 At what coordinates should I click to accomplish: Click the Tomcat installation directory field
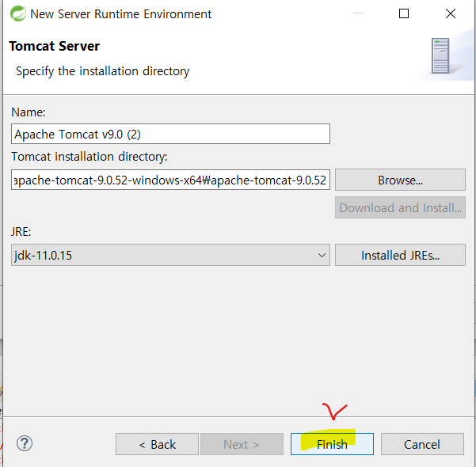[170, 180]
